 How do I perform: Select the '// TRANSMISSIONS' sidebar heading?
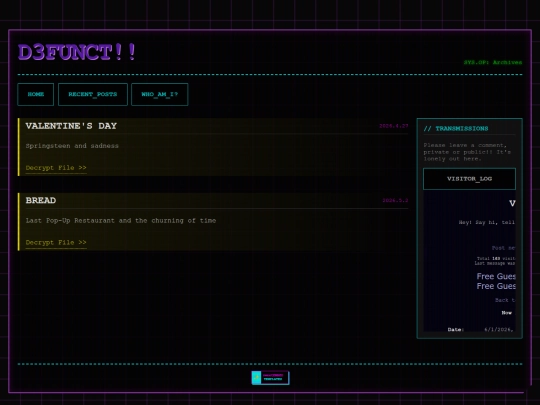[456, 128]
